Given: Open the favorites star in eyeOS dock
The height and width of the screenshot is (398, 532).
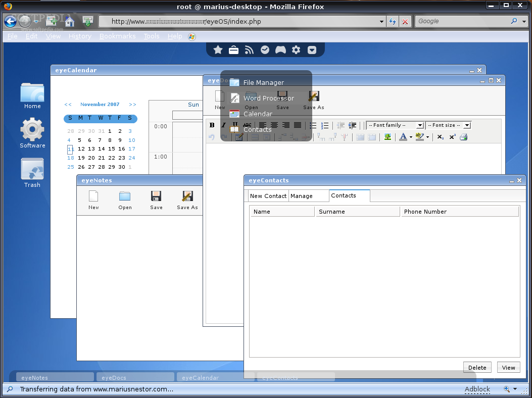Looking at the screenshot, I should tap(218, 50).
